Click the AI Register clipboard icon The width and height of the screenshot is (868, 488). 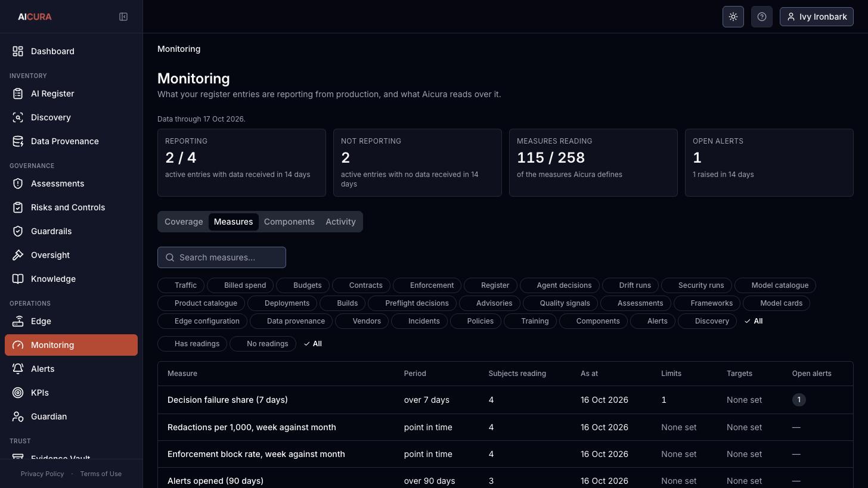pos(18,94)
